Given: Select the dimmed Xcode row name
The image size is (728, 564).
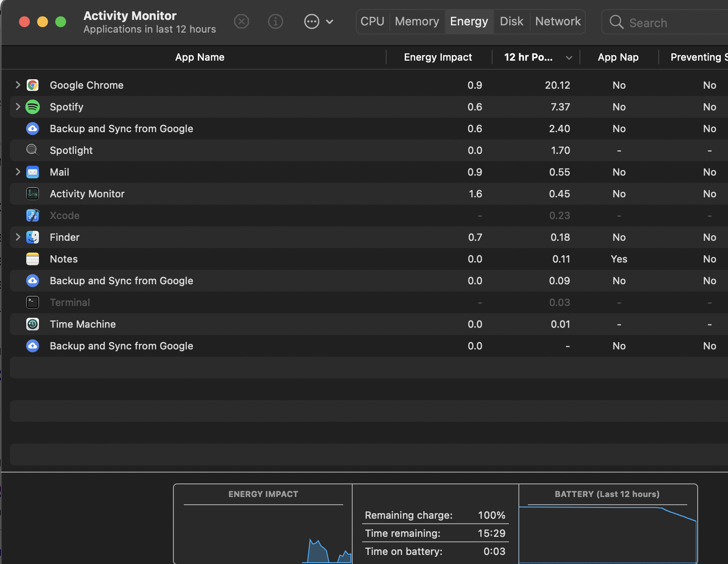Looking at the screenshot, I should coord(65,215).
